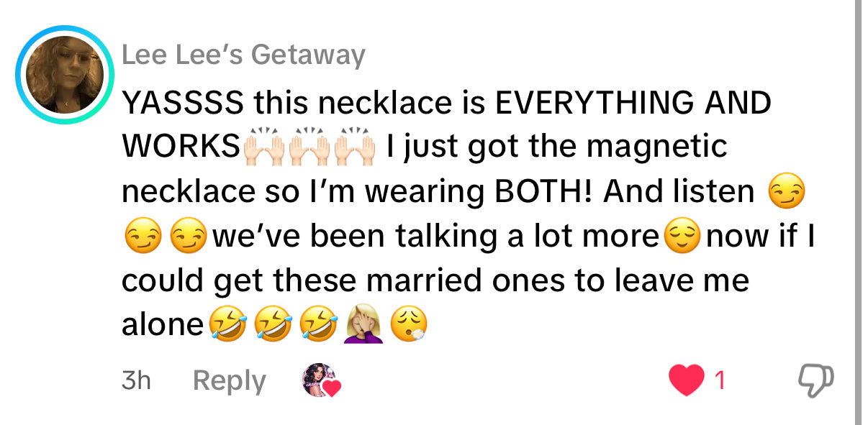Tap the relieved face emoji after 'lot more'
This screenshot has width=868, height=425.
682,237
